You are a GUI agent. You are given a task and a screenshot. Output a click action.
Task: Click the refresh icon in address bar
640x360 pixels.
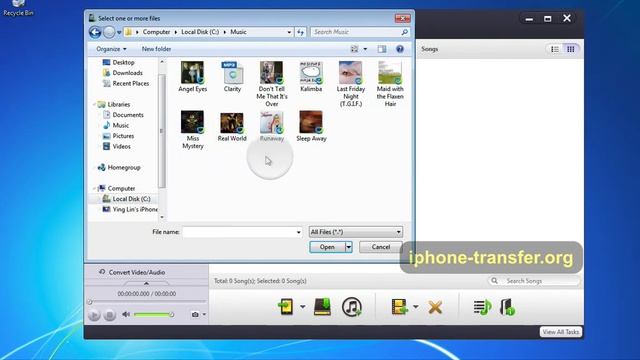coord(300,32)
